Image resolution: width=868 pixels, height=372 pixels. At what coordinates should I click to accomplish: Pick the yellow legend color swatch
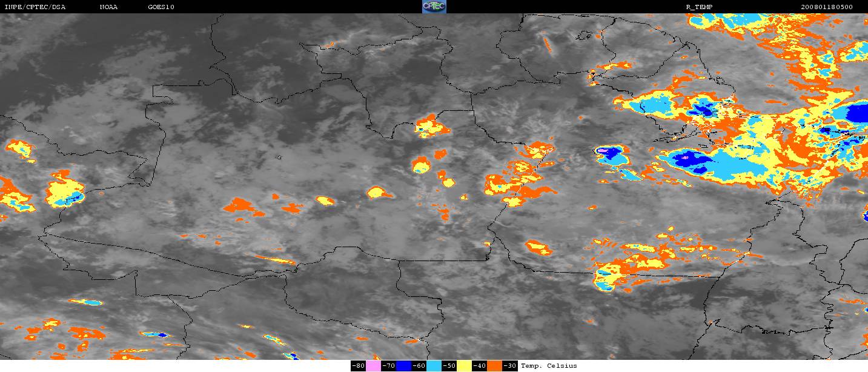464,366
